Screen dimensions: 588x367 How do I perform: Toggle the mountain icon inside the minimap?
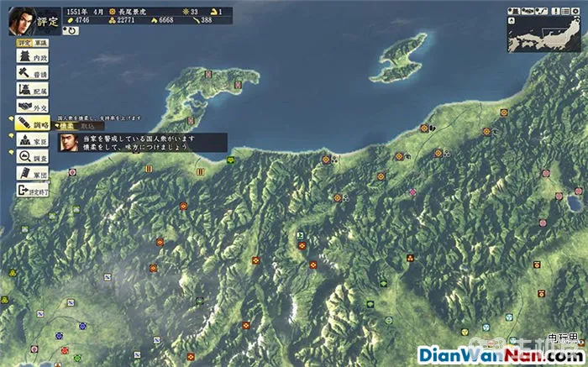point(512,21)
